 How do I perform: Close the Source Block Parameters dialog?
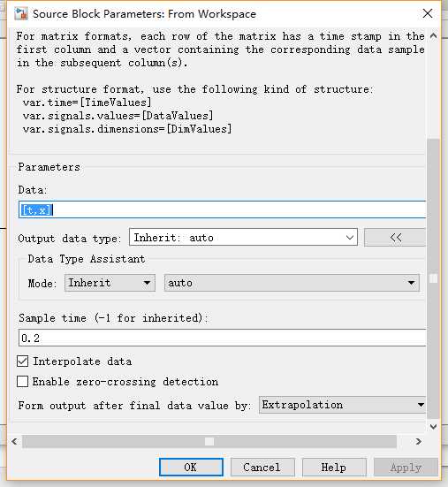[x=428, y=13]
